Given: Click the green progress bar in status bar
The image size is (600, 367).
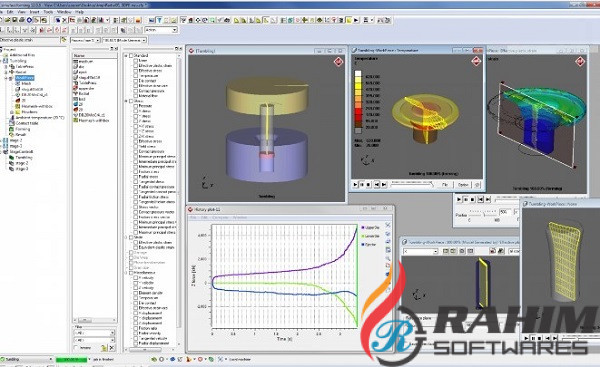Looking at the screenshot, I should click(71, 359).
